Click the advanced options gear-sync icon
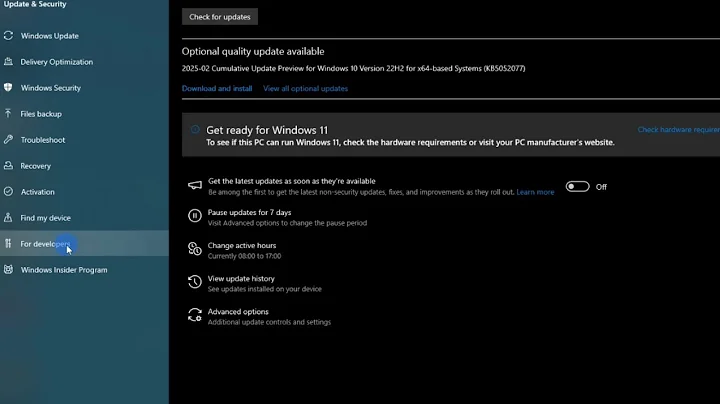 tap(195, 315)
